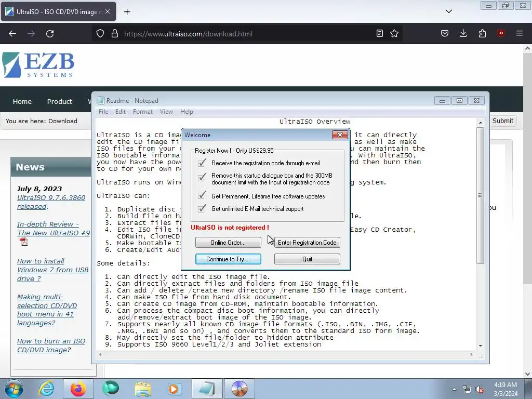Click the Notepad horizontal scroll right arrow

pyautogui.click(x=471, y=354)
